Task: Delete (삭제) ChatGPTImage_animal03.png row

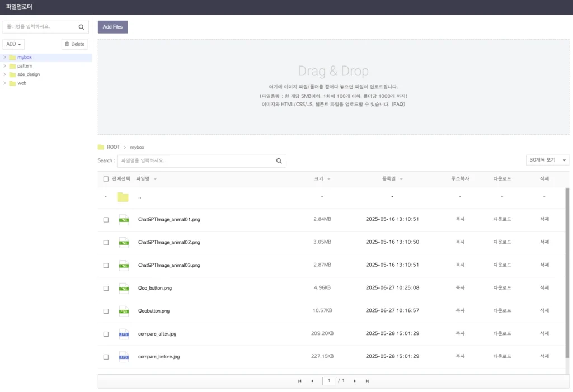Action: [544, 265]
